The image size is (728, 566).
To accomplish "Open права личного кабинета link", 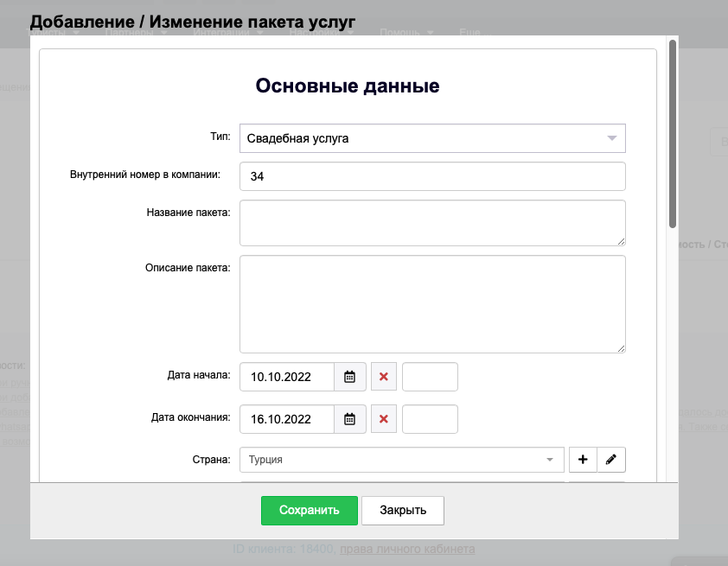I will [407, 549].
